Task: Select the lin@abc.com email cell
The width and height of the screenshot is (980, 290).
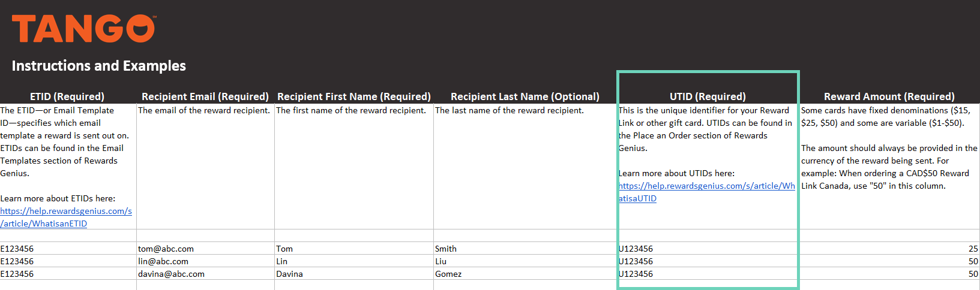Action: pos(163,261)
